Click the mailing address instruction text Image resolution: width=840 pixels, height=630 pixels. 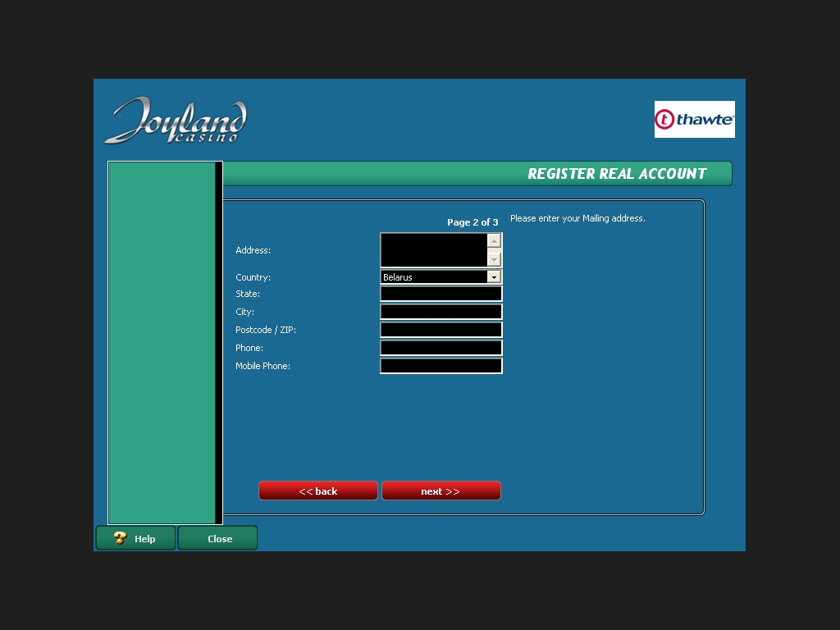tap(577, 218)
